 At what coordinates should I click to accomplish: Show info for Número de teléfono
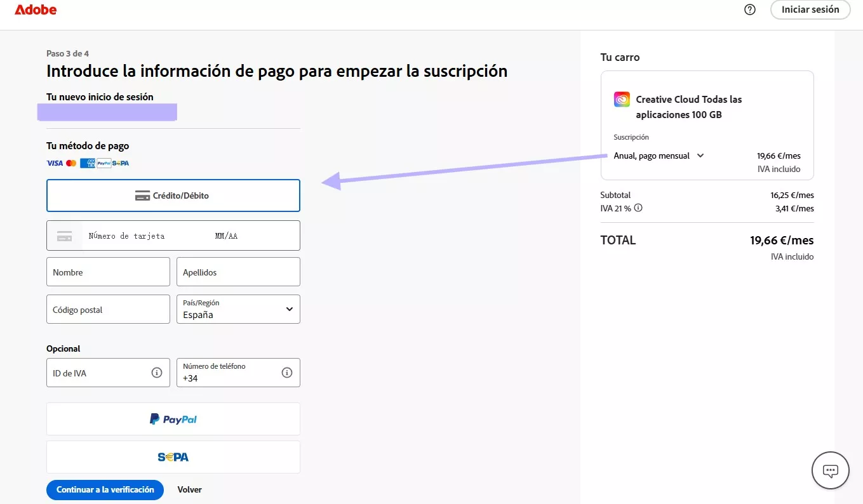287,373
